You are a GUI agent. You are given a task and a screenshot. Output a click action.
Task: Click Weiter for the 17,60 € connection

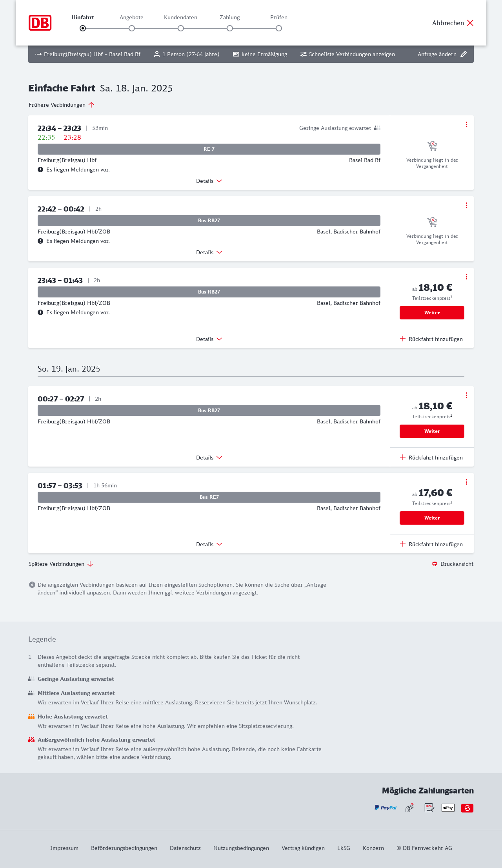click(432, 518)
